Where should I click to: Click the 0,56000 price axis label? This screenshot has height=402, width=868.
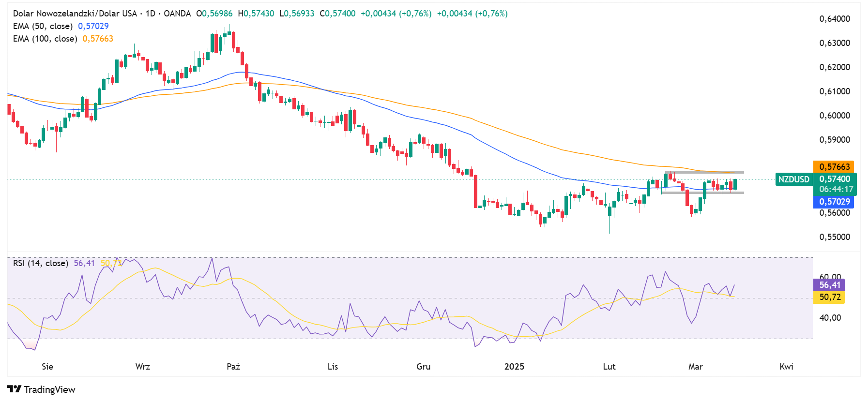pyautogui.click(x=835, y=213)
